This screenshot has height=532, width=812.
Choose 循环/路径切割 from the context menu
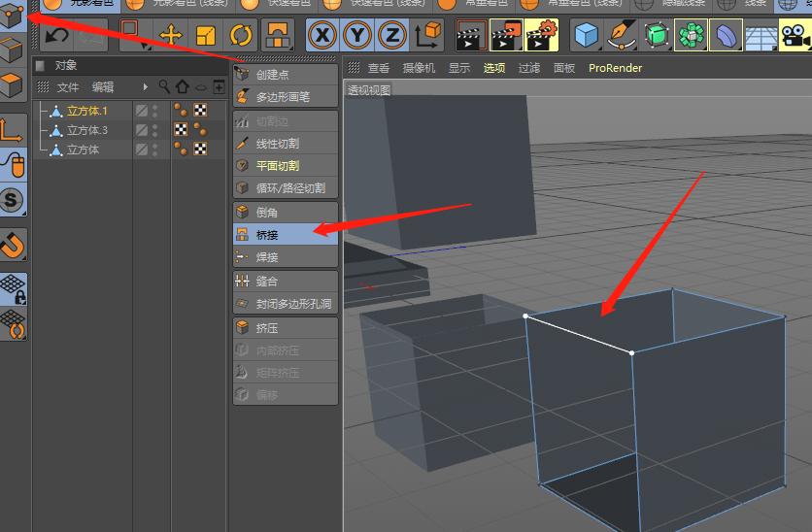[286, 188]
